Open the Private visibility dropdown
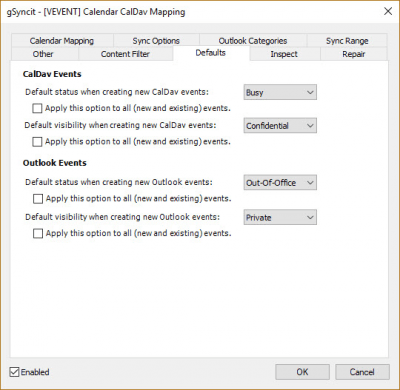Viewport: 400px width, 390px height. (280, 217)
